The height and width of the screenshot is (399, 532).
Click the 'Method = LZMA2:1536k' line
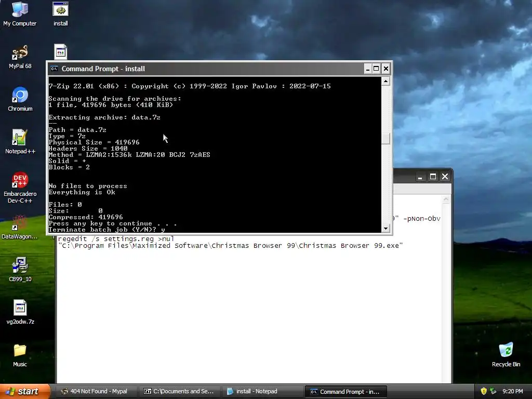(x=129, y=155)
